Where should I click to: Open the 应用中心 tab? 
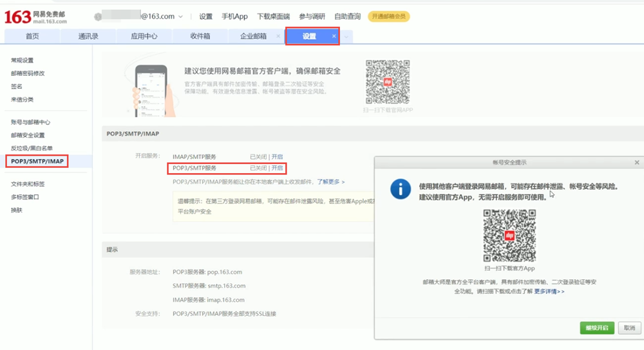coord(144,36)
